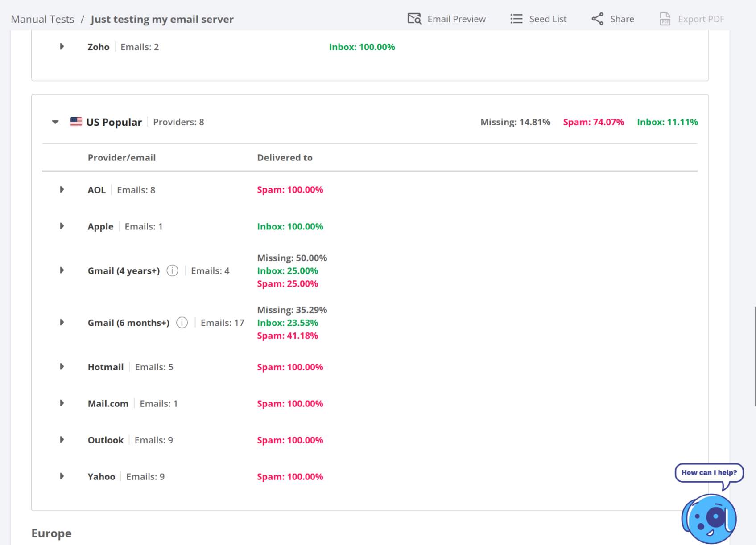756x545 pixels.
Task: Click the page vertical scrollbar
Action: (754, 356)
